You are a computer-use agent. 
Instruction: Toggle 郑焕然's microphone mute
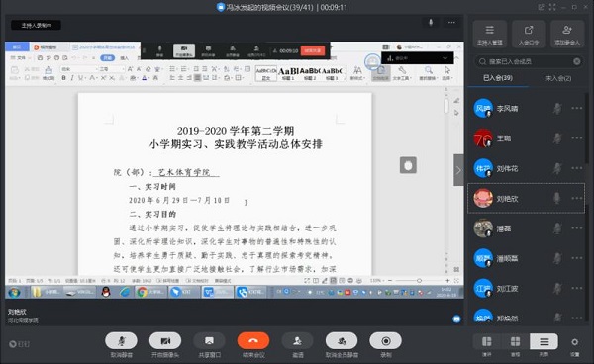[556, 318]
